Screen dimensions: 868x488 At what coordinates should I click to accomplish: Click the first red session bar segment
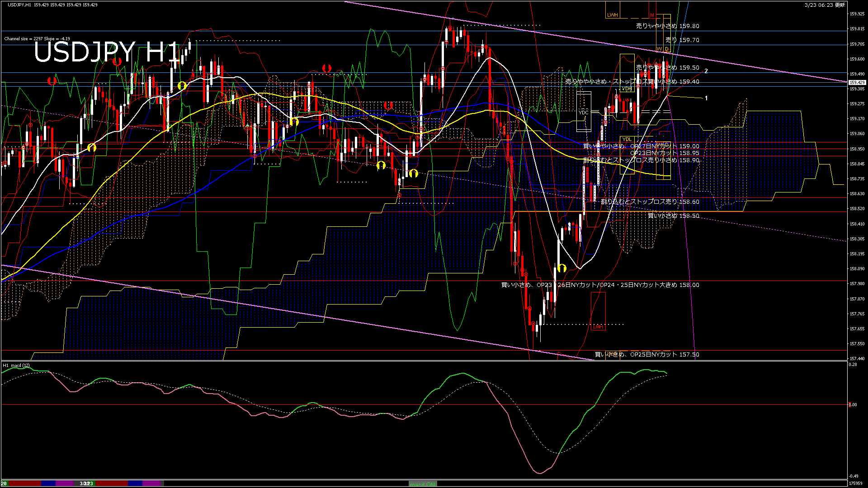click(25, 483)
